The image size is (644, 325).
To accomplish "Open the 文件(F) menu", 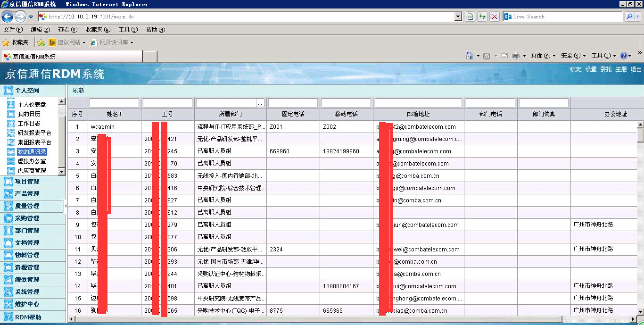I will click(x=13, y=30).
